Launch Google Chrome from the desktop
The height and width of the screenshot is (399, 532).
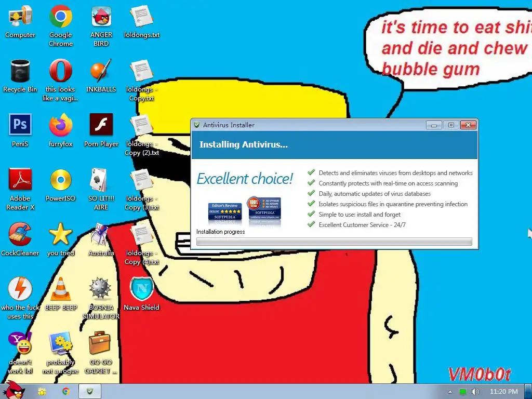click(x=60, y=25)
